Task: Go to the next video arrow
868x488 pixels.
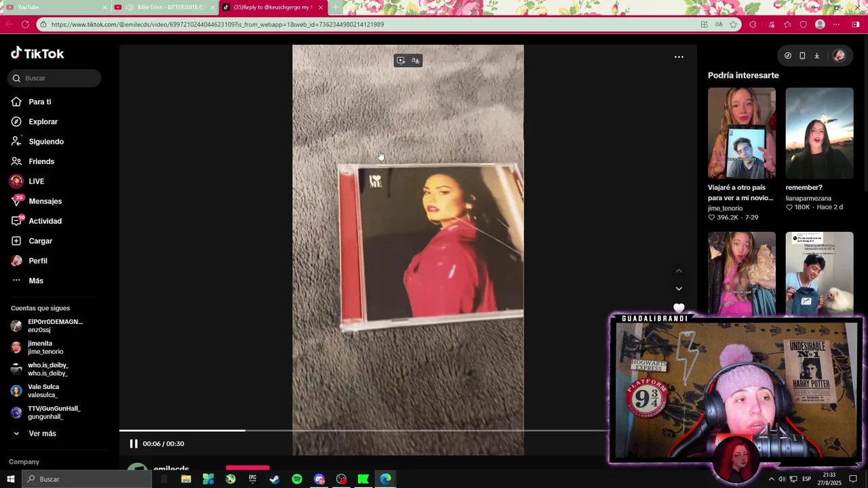Action: pos(679,289)
